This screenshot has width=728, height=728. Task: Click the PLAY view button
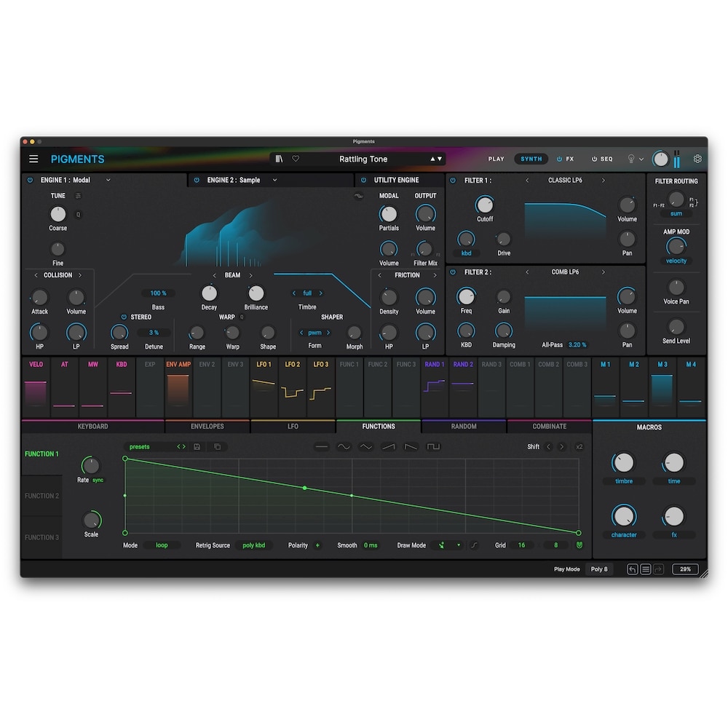496,159
